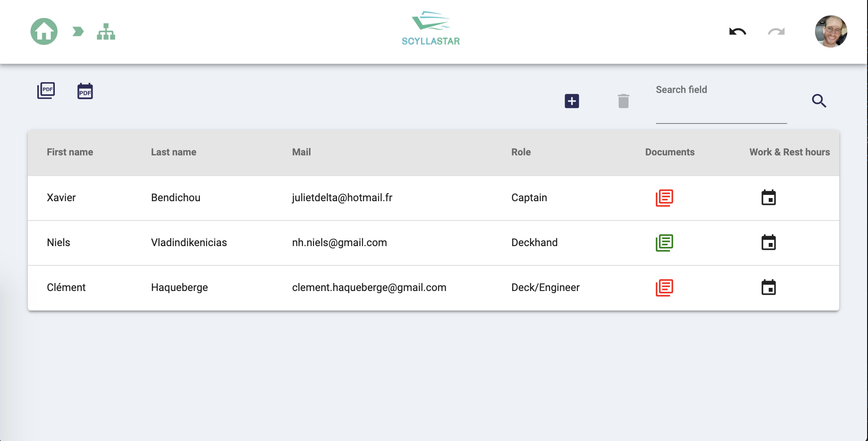Open Niels's green documents icon
The image size is (868, 441).
(x=664, y=243)
